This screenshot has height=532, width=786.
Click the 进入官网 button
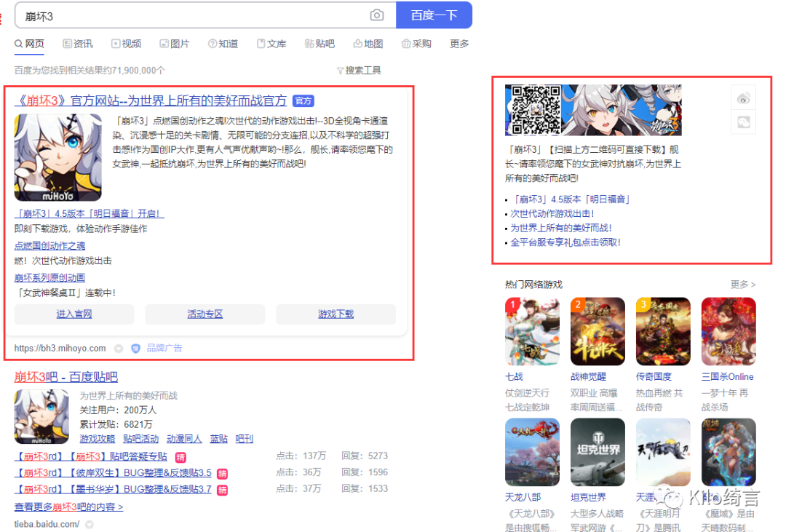[74, 314]
